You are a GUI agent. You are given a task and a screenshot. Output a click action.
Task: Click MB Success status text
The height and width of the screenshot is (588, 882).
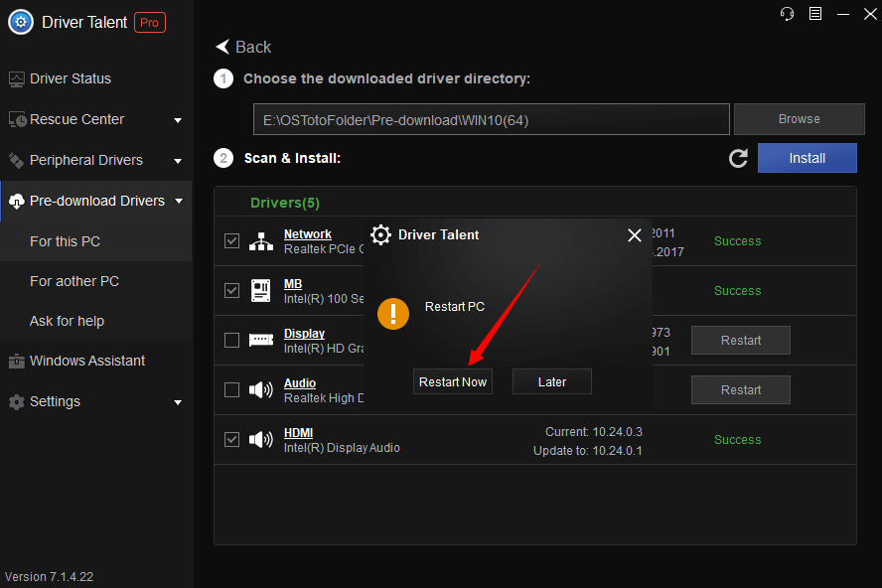tap(737, 290)
